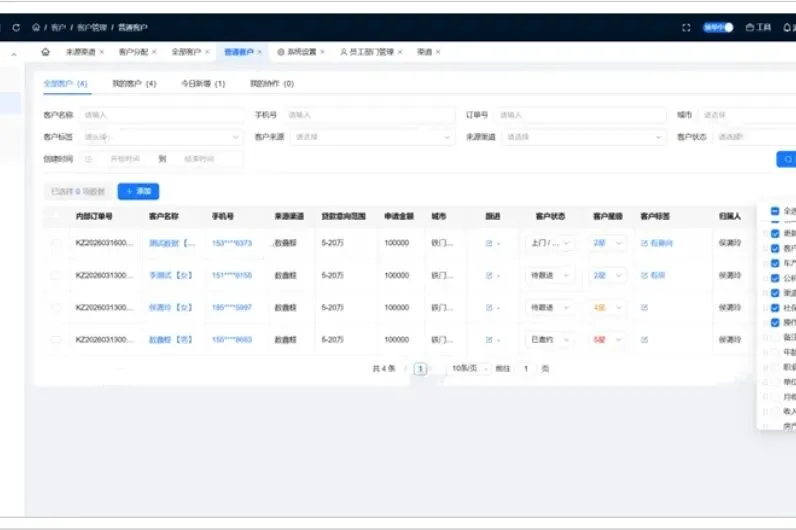
Task: Open the 客户标签 filter dropdown
Action: click(161, 137)
